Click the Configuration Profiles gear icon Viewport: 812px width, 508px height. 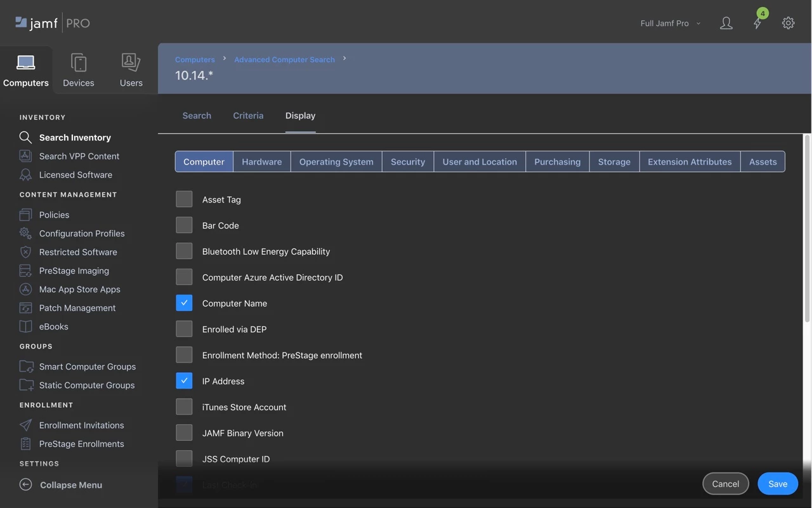click(x=25, y=233)
